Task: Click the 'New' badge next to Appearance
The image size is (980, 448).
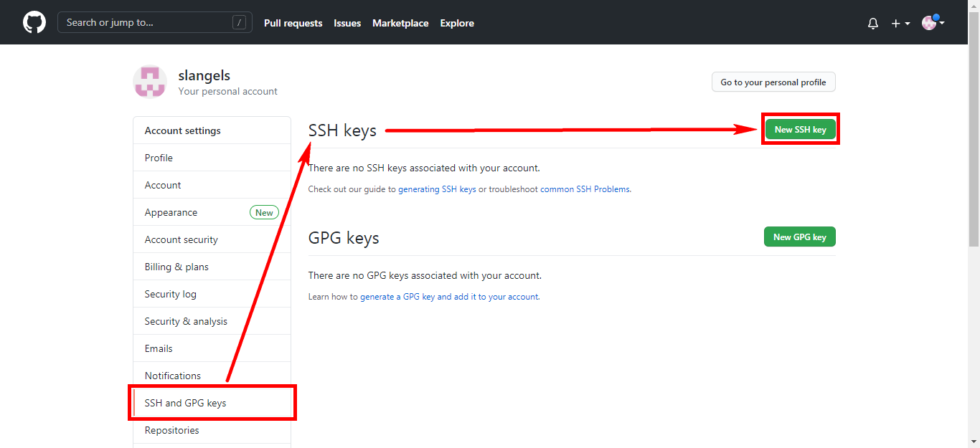Action: [264, 212]
